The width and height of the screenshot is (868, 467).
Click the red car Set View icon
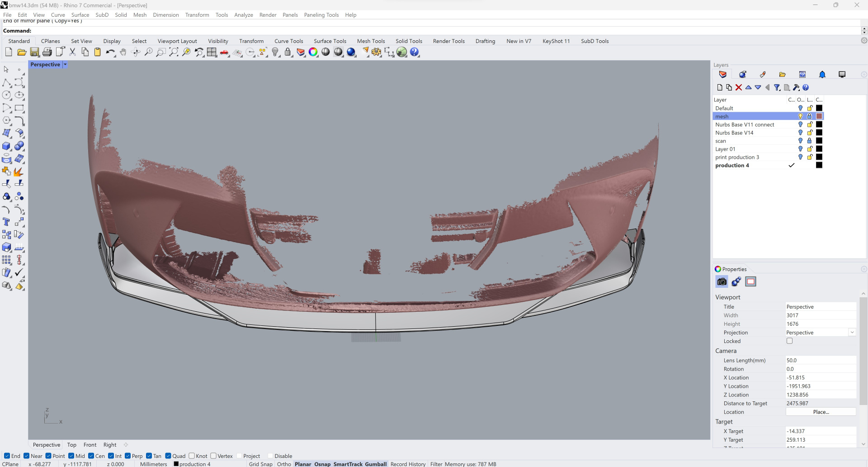click(224, 52)
